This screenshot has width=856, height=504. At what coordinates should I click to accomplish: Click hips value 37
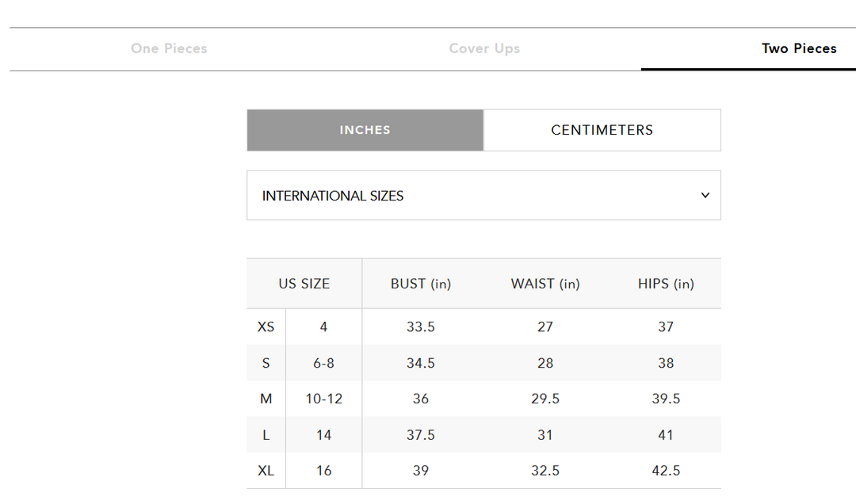tap(666, 326)
